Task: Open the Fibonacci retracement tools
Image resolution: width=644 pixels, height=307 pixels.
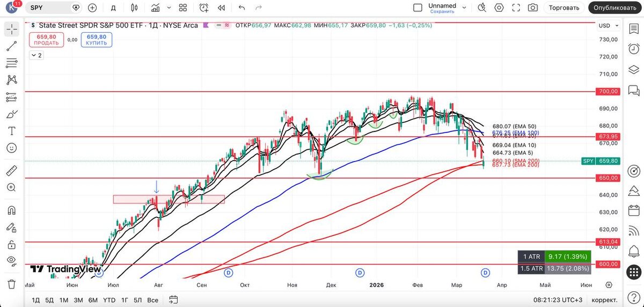Action: pyautogui.click(x=12, y=63)
